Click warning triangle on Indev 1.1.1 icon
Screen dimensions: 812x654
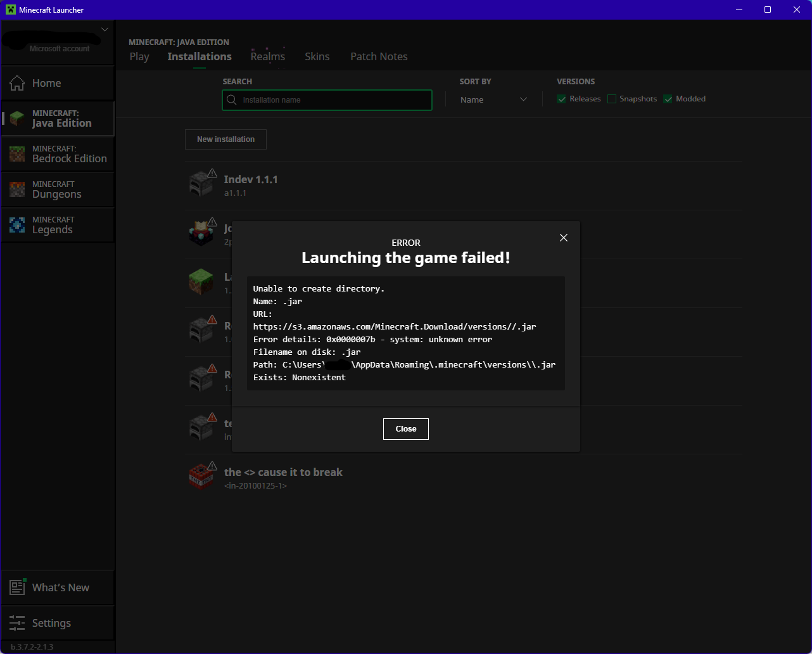pyautogui.click(x=212, y=174)
